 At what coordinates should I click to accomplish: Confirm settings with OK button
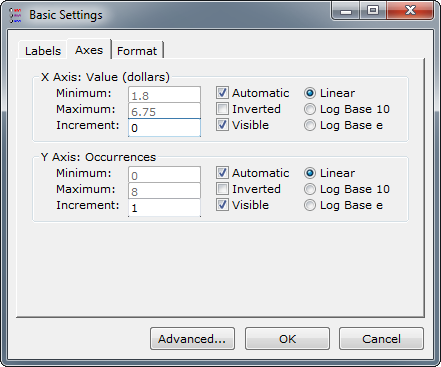tap(287, 339)
